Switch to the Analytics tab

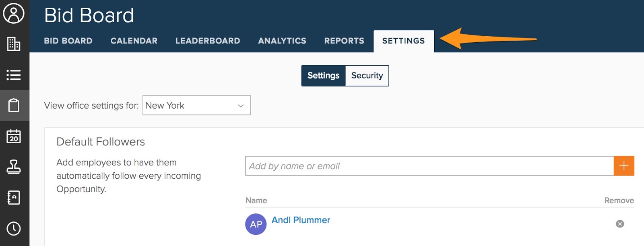[x=282, y=41]
